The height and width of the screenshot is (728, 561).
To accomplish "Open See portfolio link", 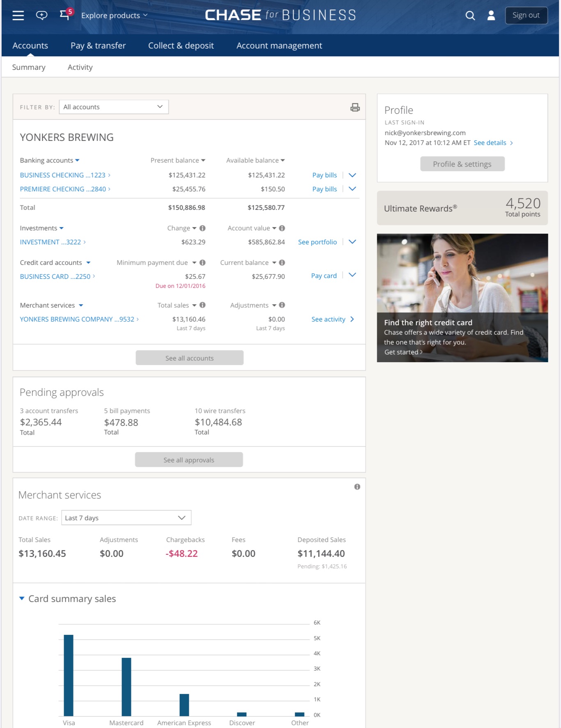I will pos(317,242).
